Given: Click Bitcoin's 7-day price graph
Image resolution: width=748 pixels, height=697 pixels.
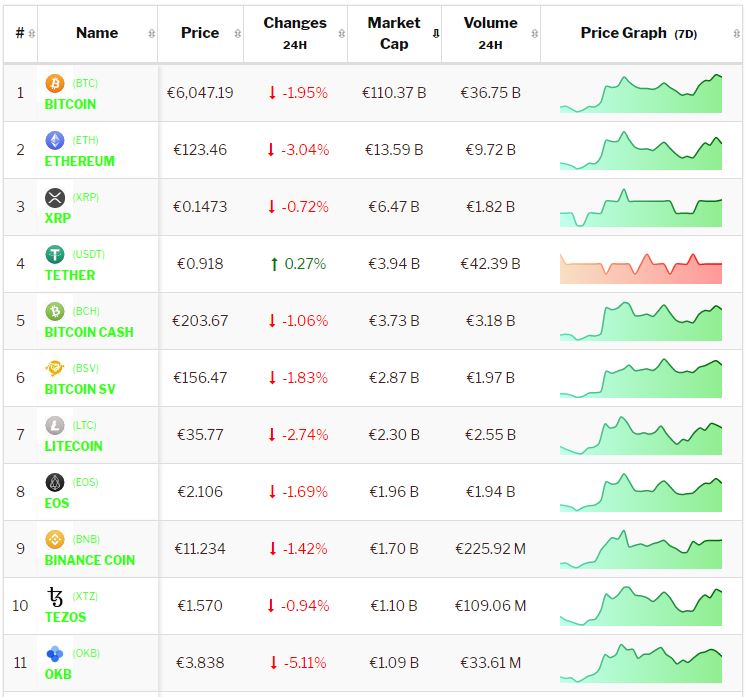Looking at the screenshot, I should click(641, 93).
